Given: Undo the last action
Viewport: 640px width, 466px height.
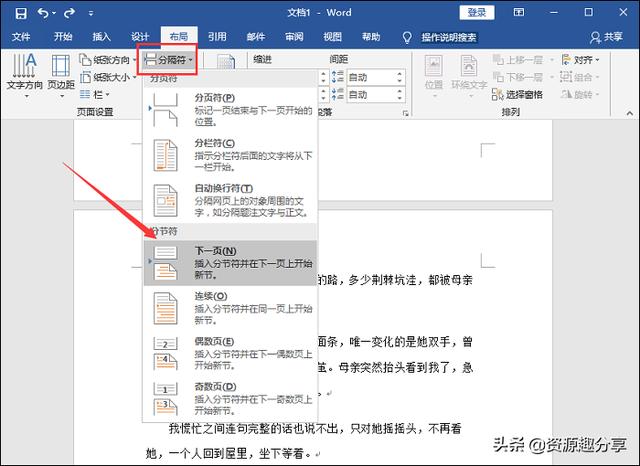Looking at the screenshot, I should [43, 13].
